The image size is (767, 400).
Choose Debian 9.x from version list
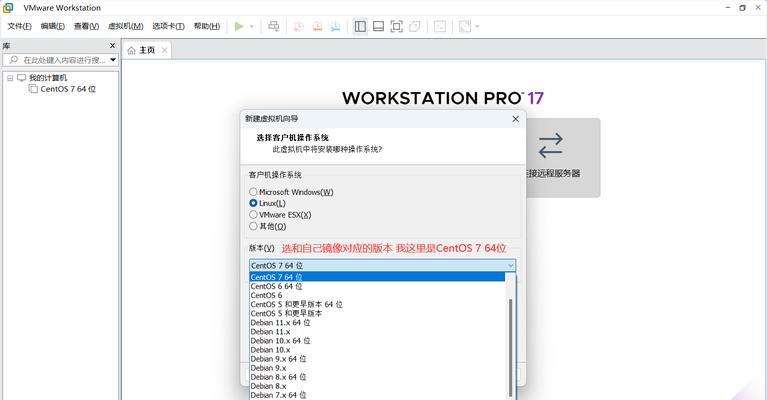coord(377,368)
